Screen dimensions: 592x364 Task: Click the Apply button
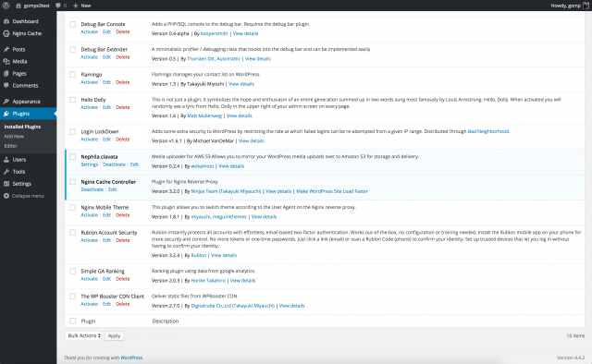pyautogui.click(x=114, y=335)
